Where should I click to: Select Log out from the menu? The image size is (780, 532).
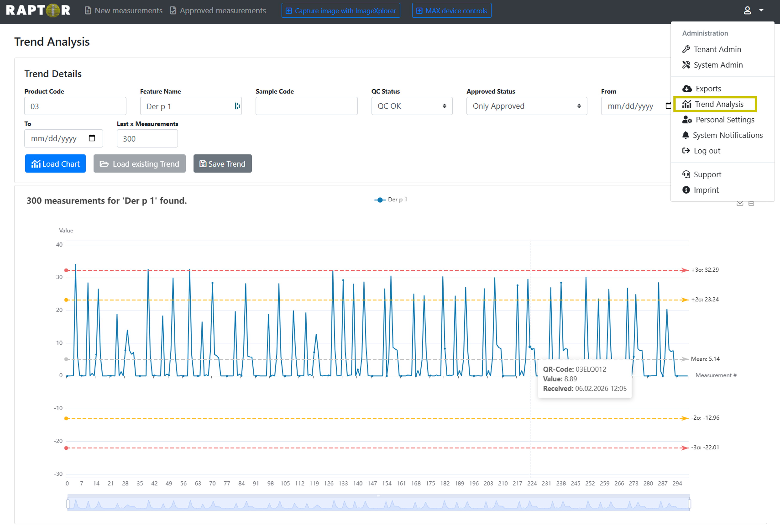707,151
